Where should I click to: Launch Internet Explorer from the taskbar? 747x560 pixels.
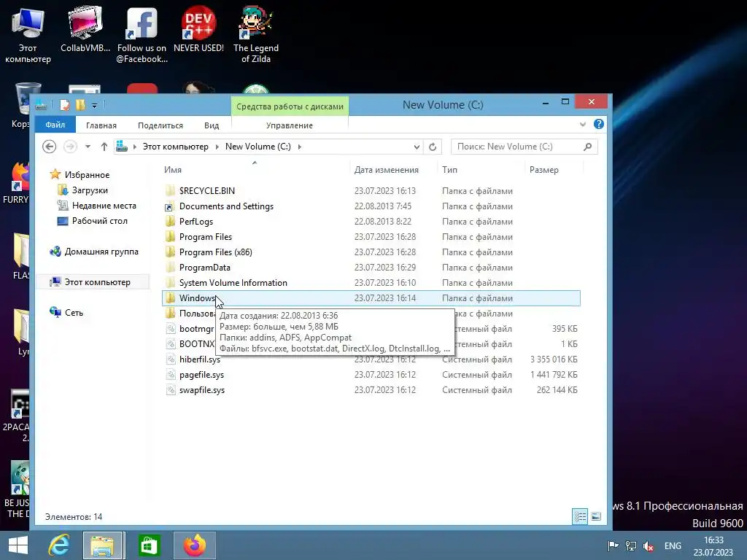pos(59,545)
